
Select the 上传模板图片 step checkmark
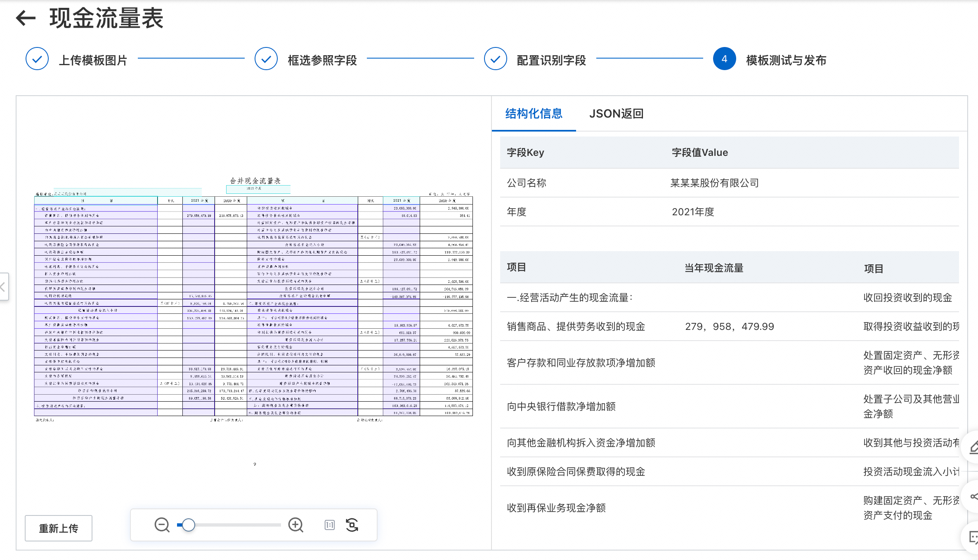(37, 59)
